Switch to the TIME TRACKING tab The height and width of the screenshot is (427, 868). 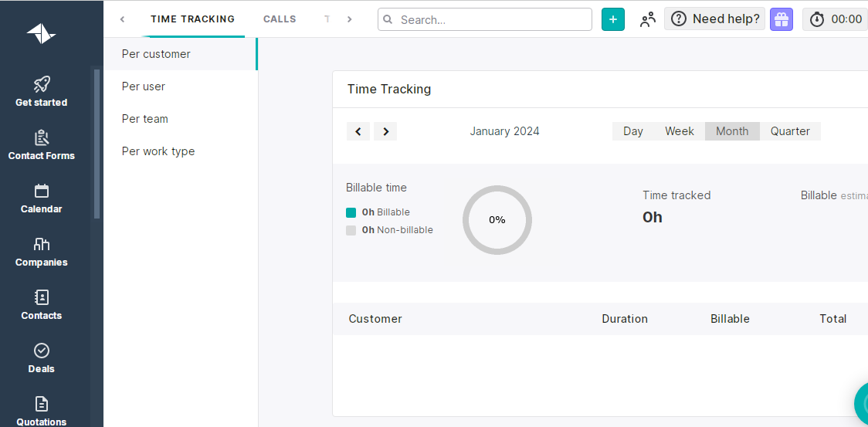point(192,19)
